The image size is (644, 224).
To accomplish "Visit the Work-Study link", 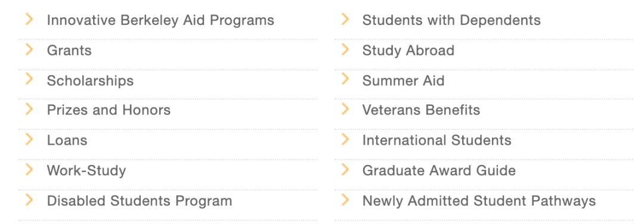I will click(86, 170).
